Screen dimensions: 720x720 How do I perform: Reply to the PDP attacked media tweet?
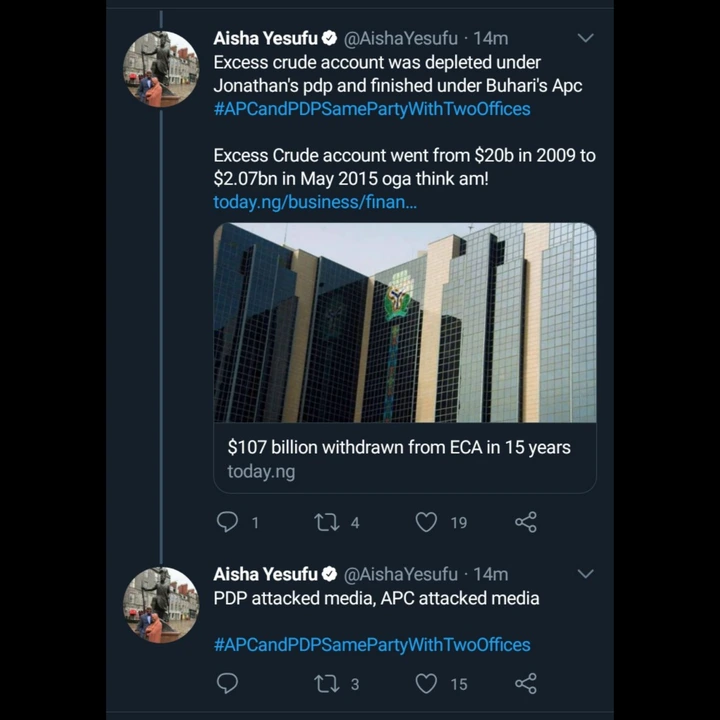tap(228, 684)
